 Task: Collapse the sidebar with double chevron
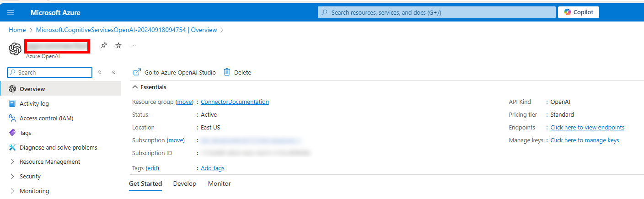pyautogui.click(x=113, y=72)
